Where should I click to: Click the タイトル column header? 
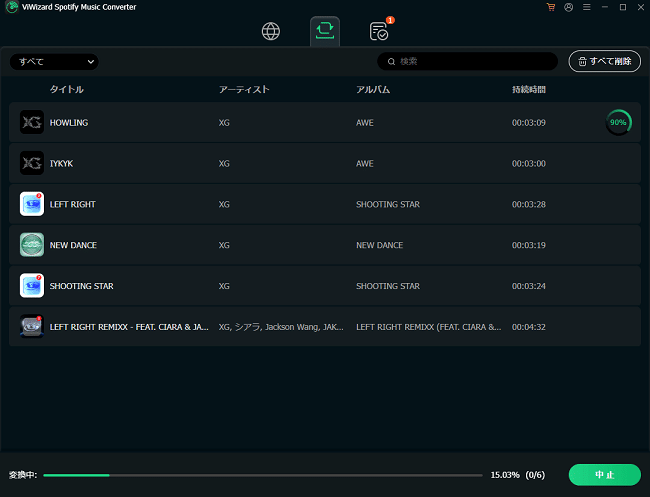67,89
